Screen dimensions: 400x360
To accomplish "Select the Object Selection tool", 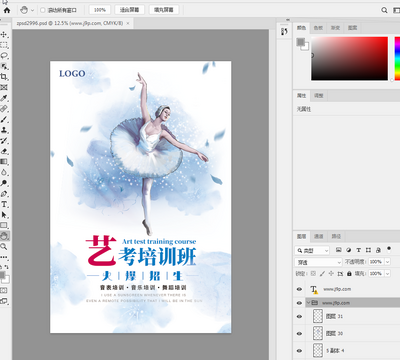I will 4,66.
